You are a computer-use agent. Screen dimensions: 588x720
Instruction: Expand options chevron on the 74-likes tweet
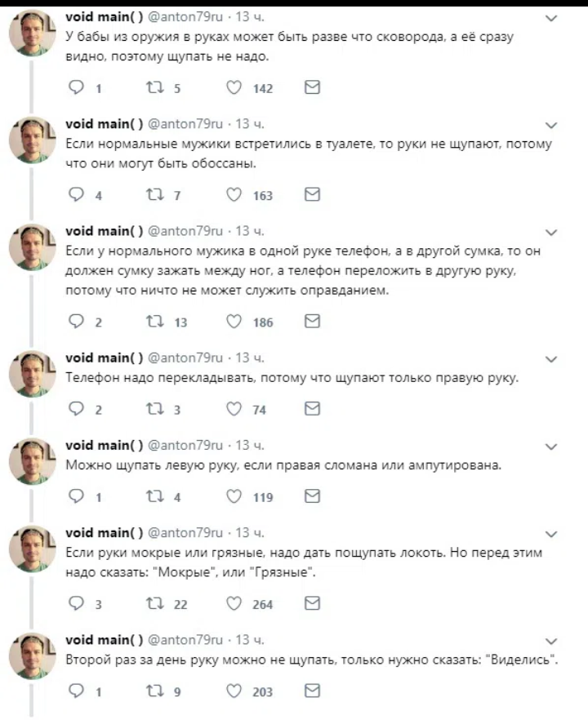pos(550,359)
